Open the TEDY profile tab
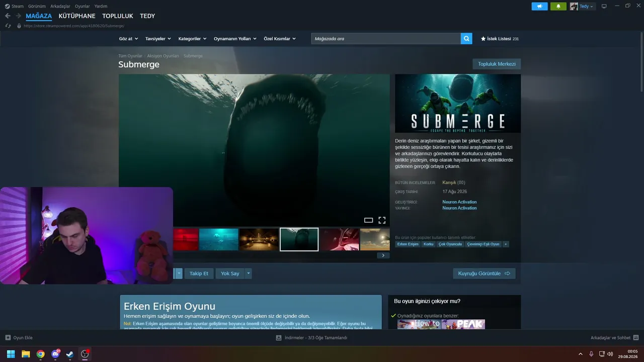Screen dimensions: 644x362 tap(147, 16)
